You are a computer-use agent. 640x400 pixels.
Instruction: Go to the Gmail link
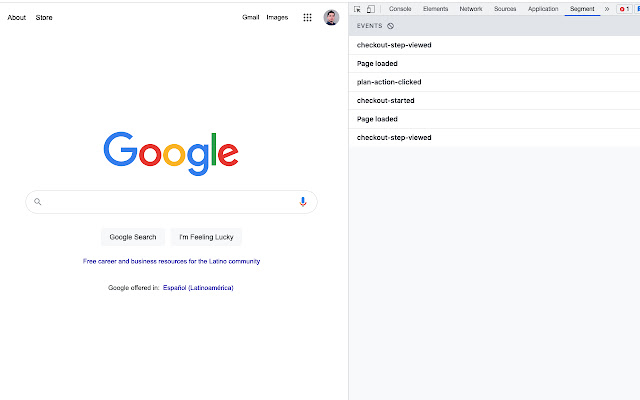(251, 17)
